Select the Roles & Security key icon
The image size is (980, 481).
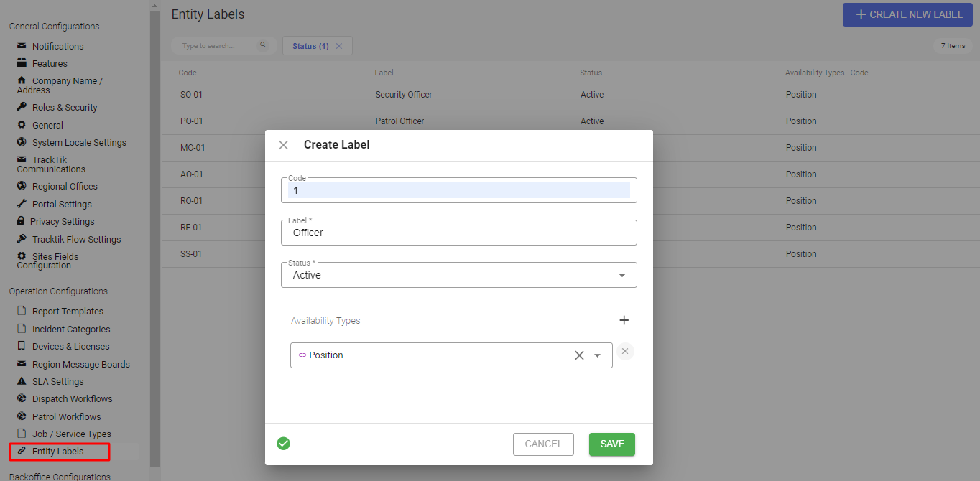click(x=22, y=107)
